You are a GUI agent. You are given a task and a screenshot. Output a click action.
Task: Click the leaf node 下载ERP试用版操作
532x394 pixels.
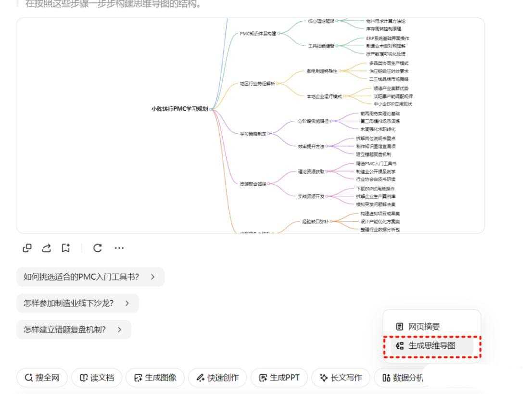click(375, 189)
